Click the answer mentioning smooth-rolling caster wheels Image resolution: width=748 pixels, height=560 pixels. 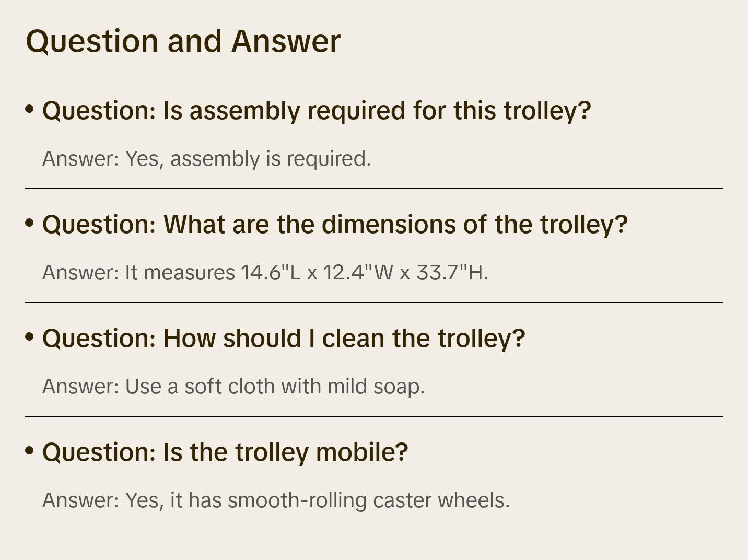[276, 500]
